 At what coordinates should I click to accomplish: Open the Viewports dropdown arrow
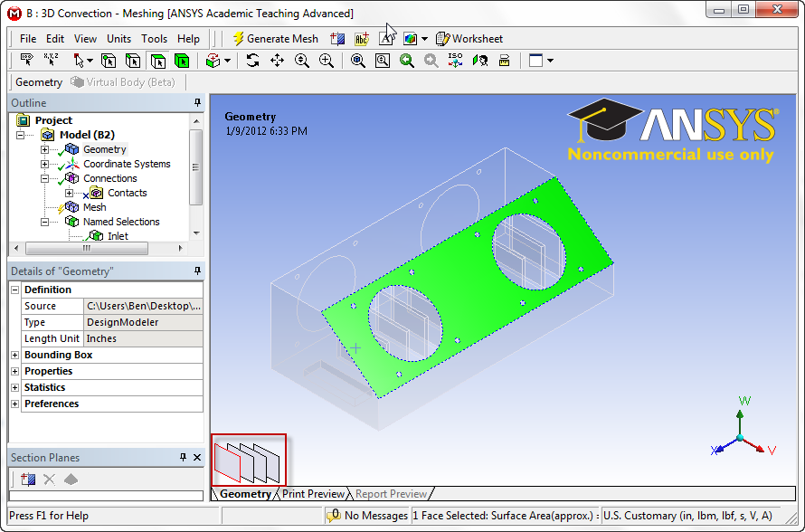tap(550, 61)
